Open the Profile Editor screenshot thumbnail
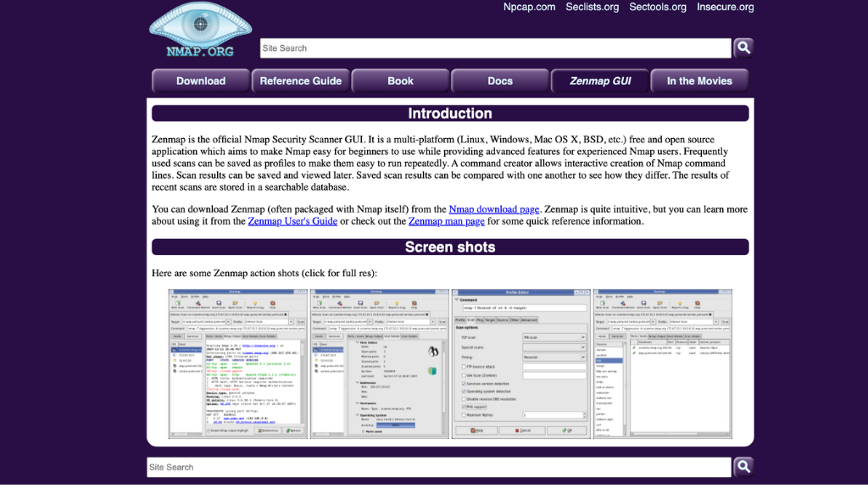 [521, 363]
